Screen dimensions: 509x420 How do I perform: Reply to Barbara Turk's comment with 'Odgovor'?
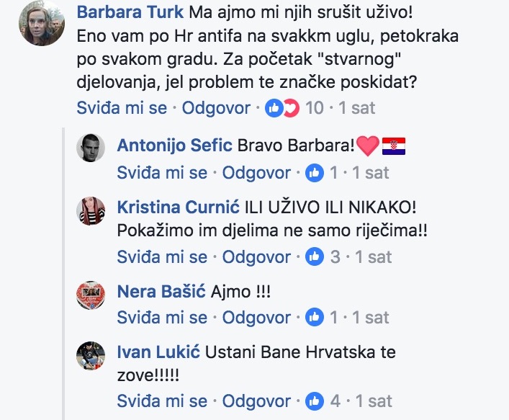coord(216,108)
